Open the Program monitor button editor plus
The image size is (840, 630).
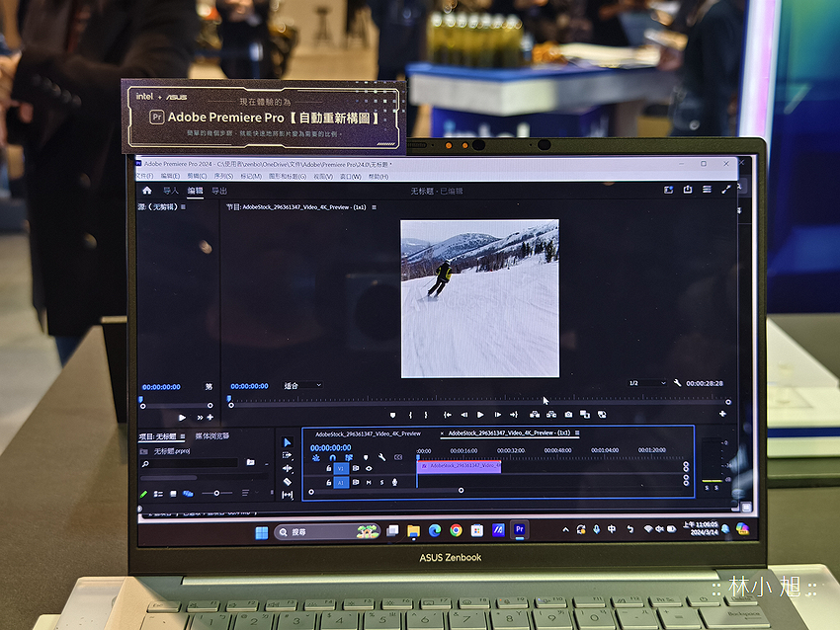point(722,414)
